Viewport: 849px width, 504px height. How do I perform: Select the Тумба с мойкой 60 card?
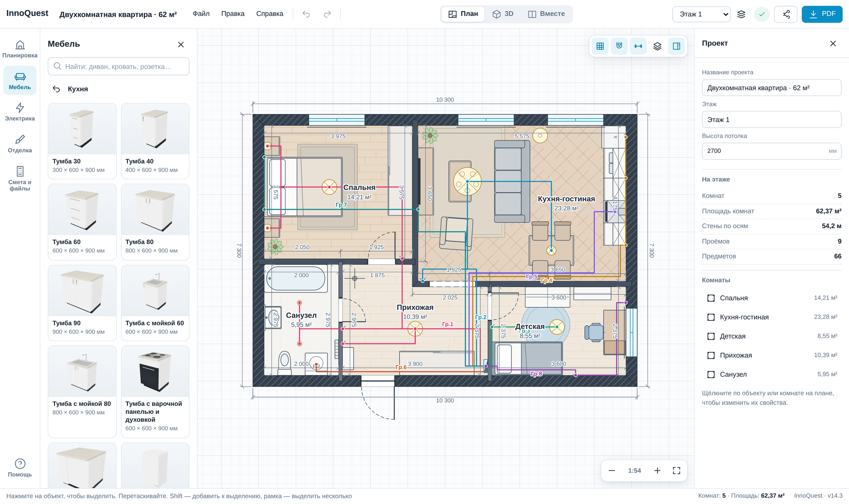[x=155, y=303]
